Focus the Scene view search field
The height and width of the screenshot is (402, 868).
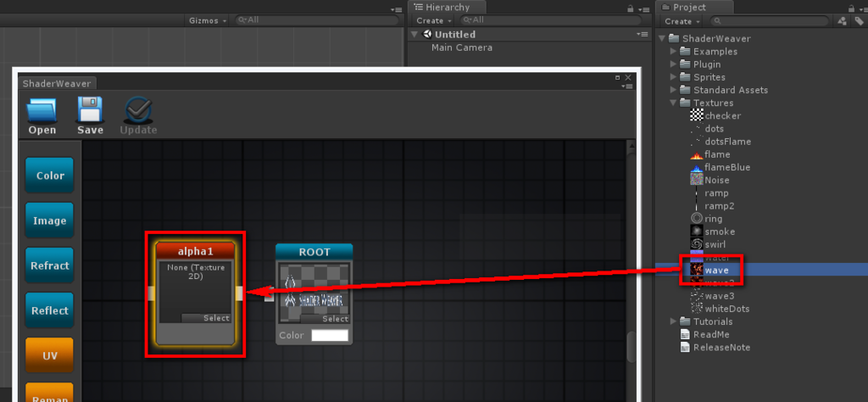(317, 20)
